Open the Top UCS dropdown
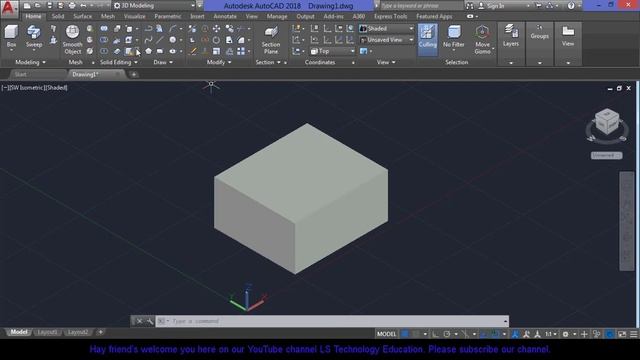The height and width of the screenshot is (360, 640). 332,51
